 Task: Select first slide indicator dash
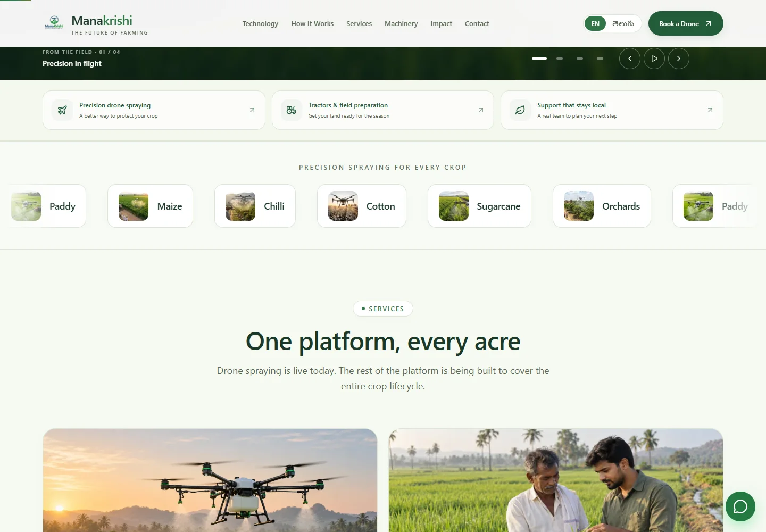pos(539,59)
